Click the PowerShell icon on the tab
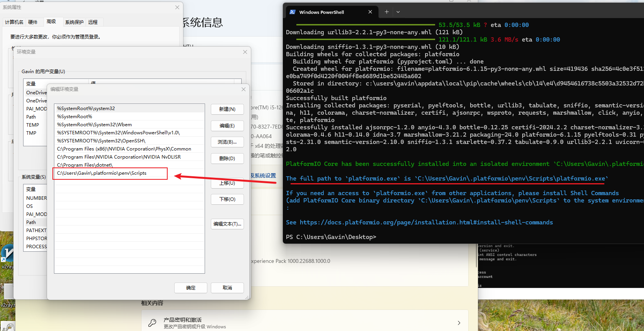 [x=293, y=12]
